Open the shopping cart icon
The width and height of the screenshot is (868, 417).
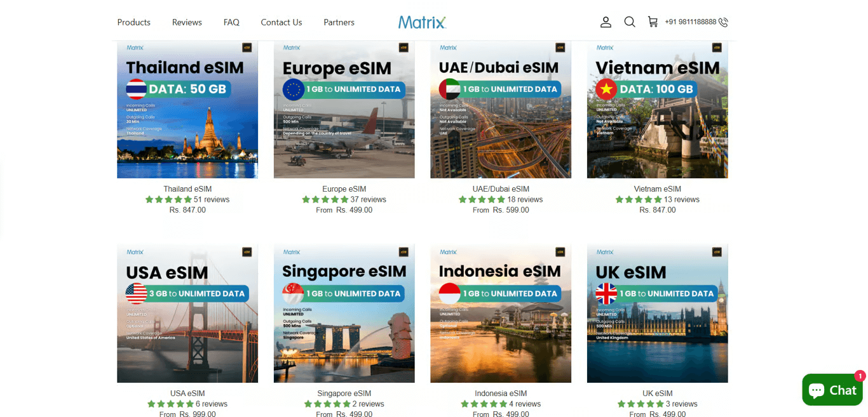point(653,22)
